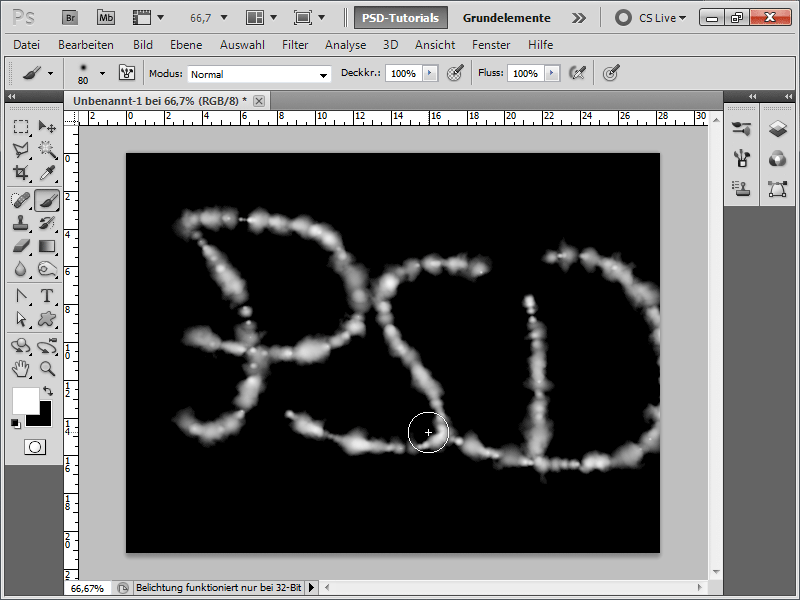
Task: Open the Fluss flow slider arrow
Action: pyautogui.click(x=552, y=73)
